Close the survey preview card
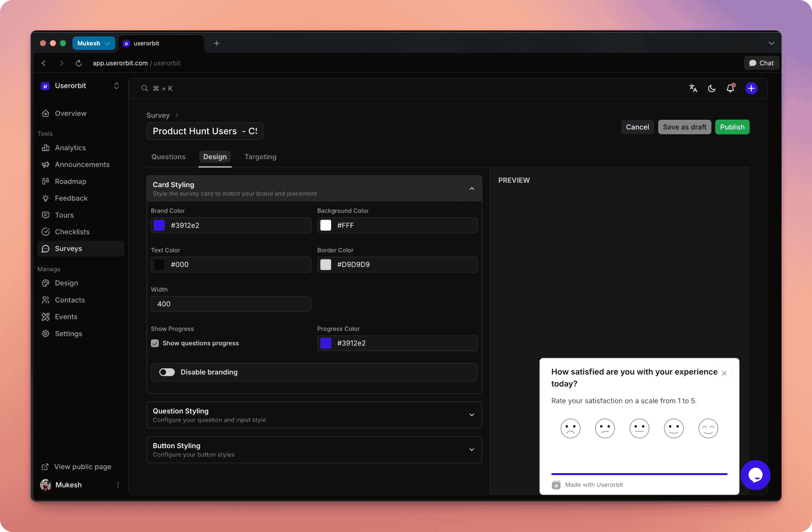812x532 pixels. coord(724,373)
